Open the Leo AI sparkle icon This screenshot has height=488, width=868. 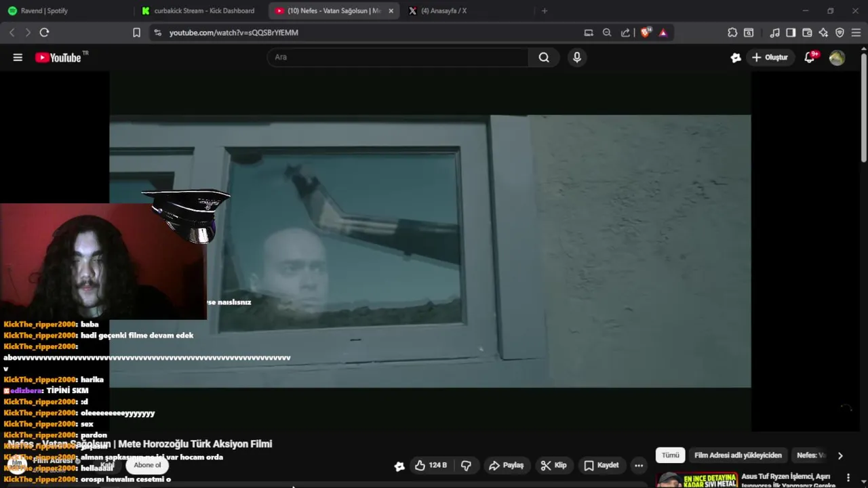pyautogui.click(x=823, y=33)
